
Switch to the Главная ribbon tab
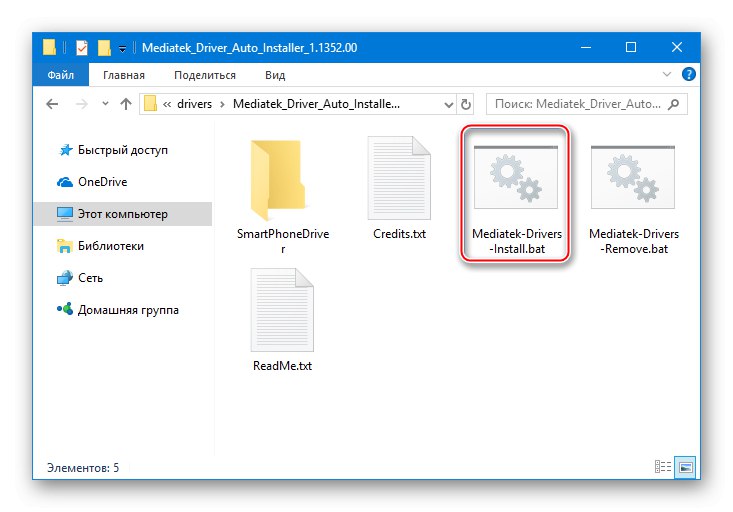click(124, 75)
